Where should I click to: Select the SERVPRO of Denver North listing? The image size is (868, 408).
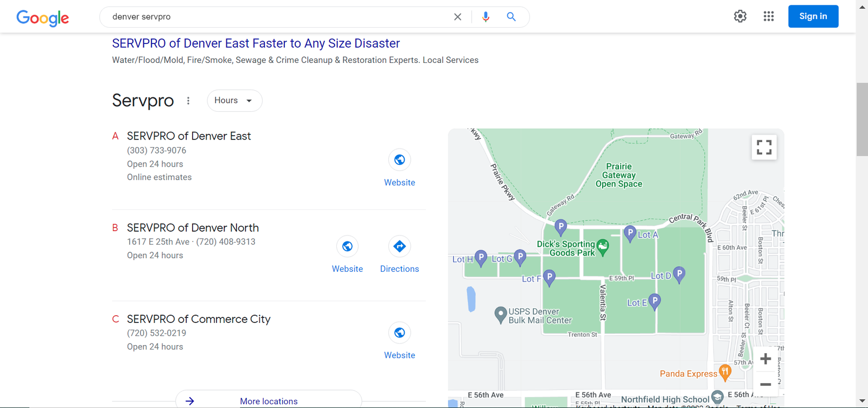pyautogui.click(x=193, y=228)
